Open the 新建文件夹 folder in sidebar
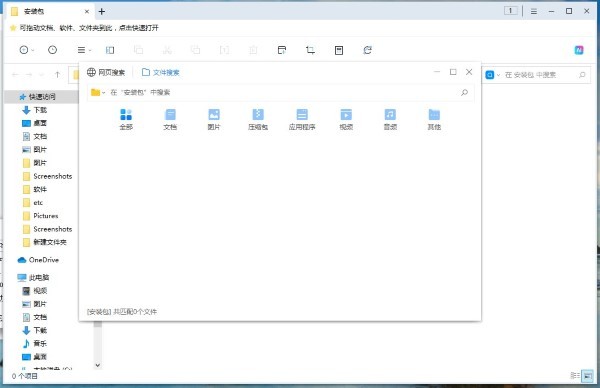 pyautogui.click(x=44, y=242)
